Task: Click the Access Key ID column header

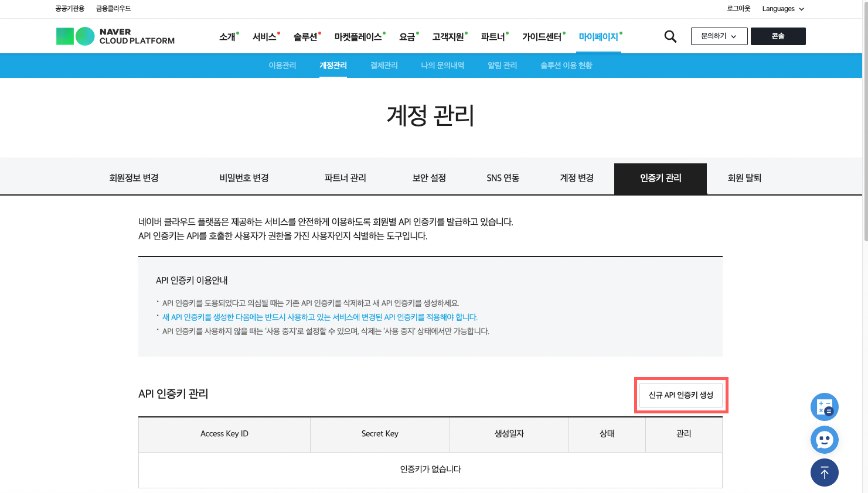Action: click(x=224, y=434)
